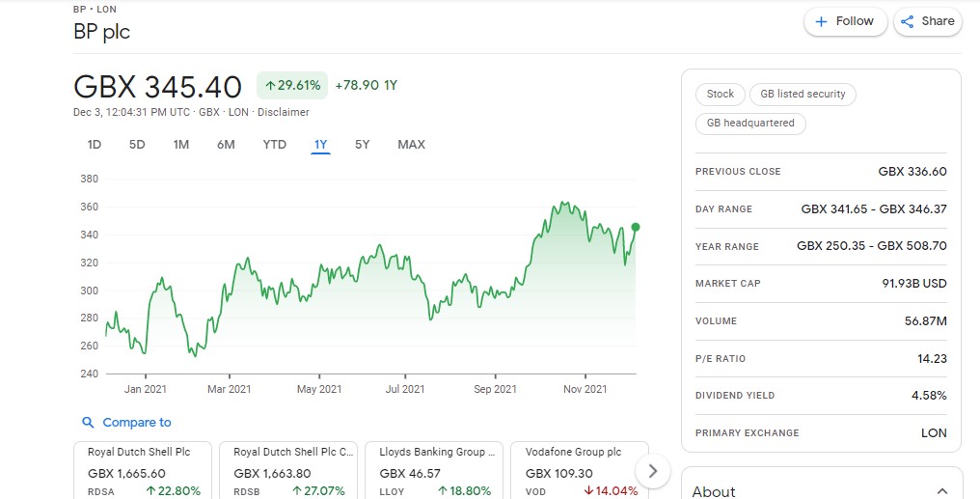Open Lloyds Banking Group card
980x499 pixels.
click(x=434, y=470)
